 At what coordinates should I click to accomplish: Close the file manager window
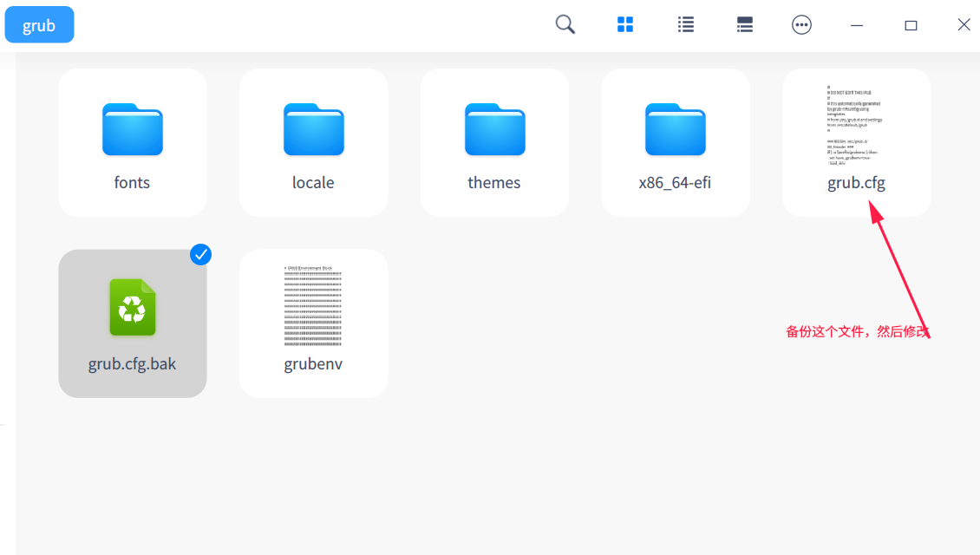tap(964, 24)
